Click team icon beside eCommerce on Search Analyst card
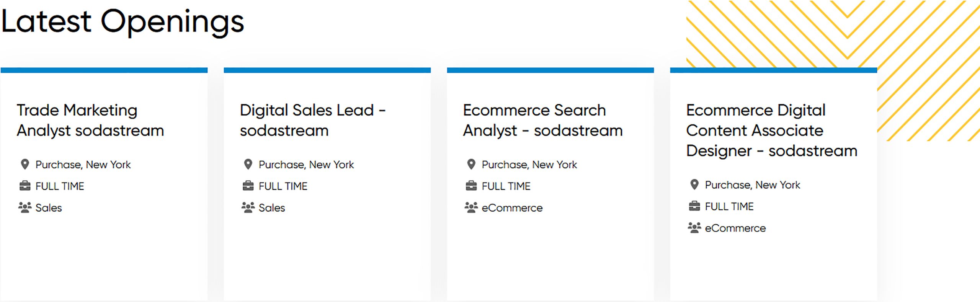This screenshot has width=980, height=302. [x=471, y=207]
